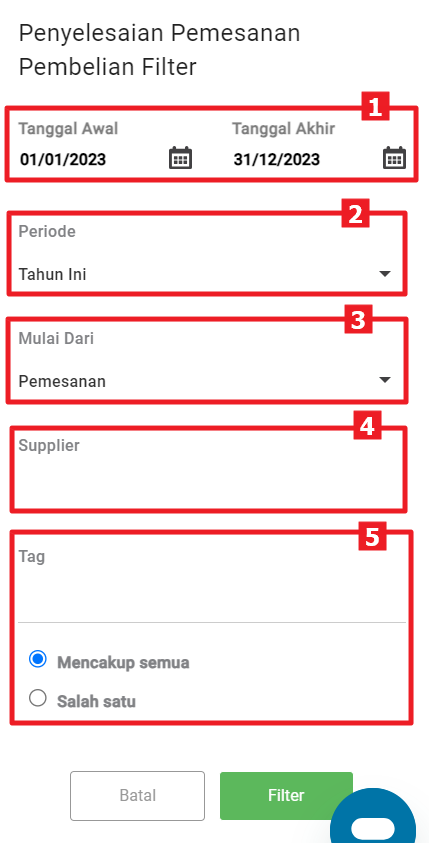Open the Tahun Ini period selection
This screenshot has height=843, width=429.
click(205, 274)
